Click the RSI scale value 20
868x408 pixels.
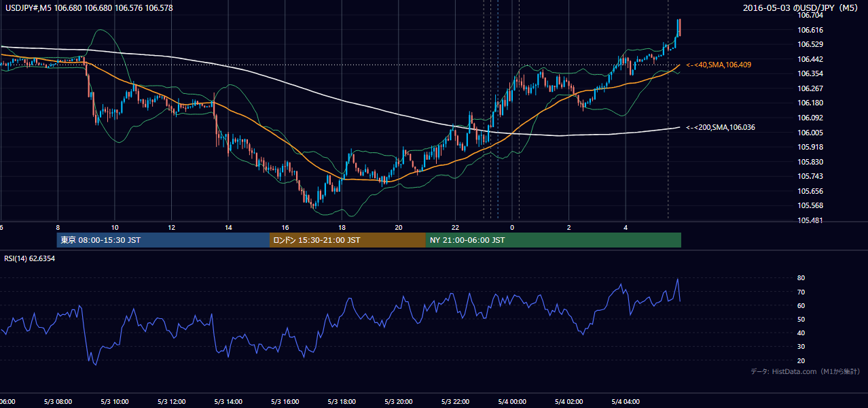(x=801, y=360)
